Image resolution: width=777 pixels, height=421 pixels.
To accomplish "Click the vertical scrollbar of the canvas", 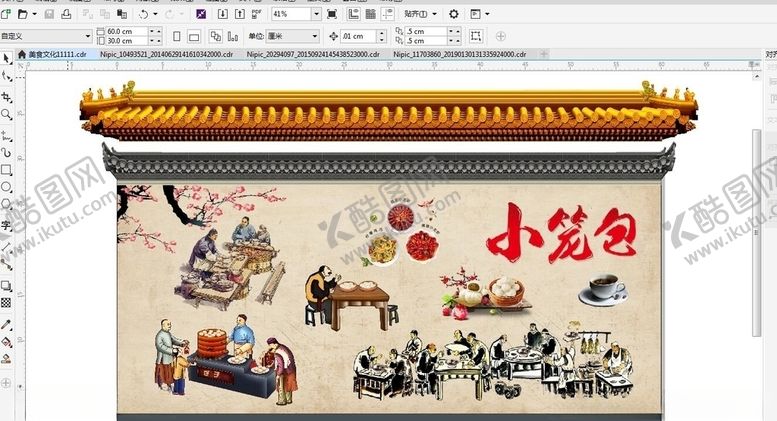I will pos(756,233).
